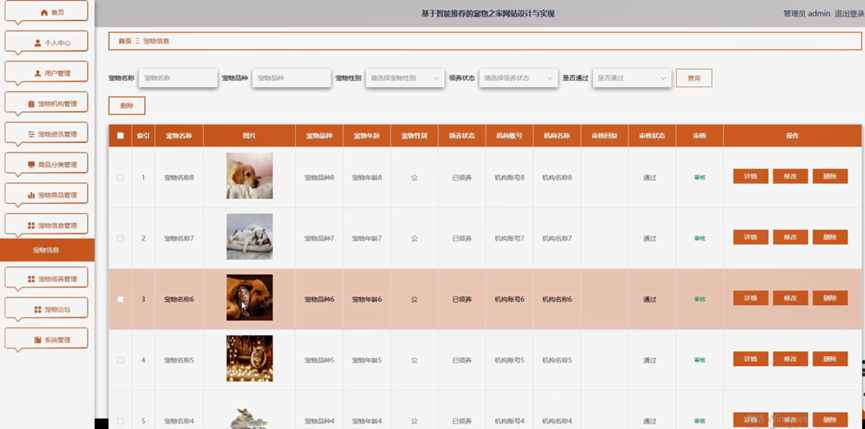This screenshot has height=429, width=865.
Task: Click the green 审核 link for 宠物名称6
Action: click(x=700, y=299)
